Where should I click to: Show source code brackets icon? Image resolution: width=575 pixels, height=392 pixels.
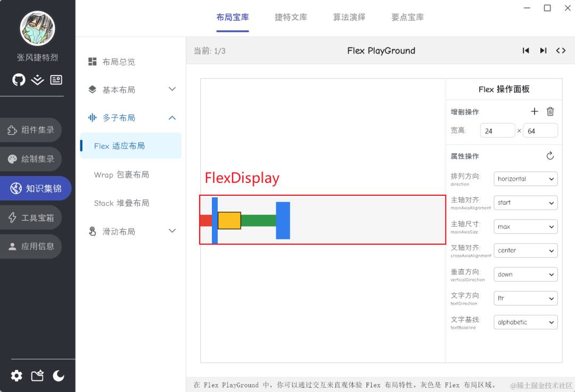click(x=561, y=51)
